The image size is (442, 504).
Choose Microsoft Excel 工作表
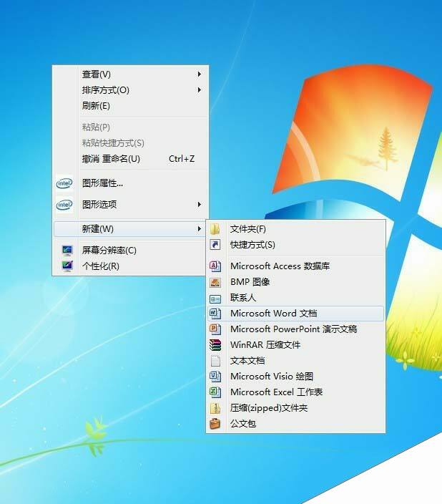(295, 392)
